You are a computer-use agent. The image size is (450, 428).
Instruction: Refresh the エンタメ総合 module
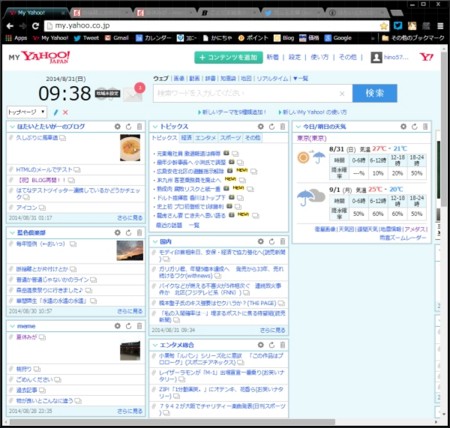pos(272,345)
